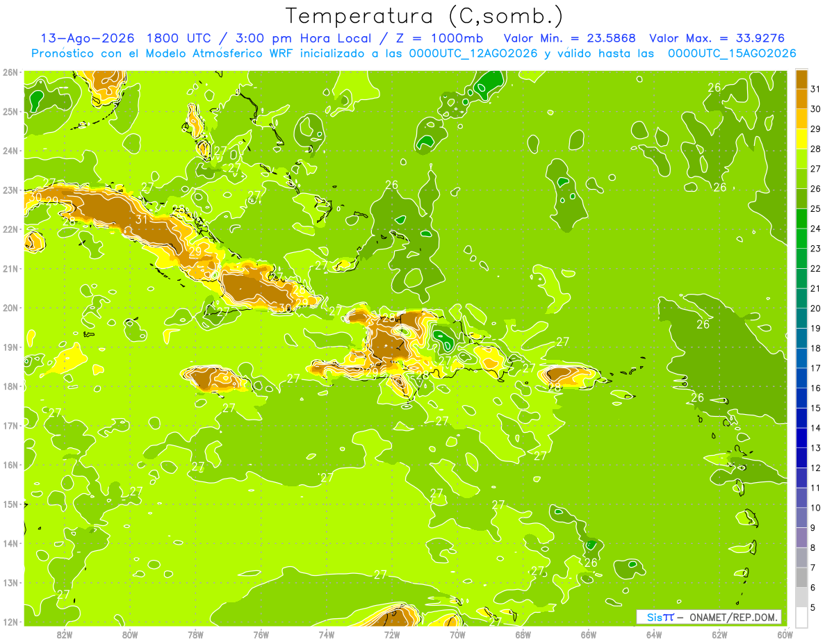Click the white legend swatch below 5
This screenshot has width=834, height=644.
pyautogui.click(x=801, y=617)
